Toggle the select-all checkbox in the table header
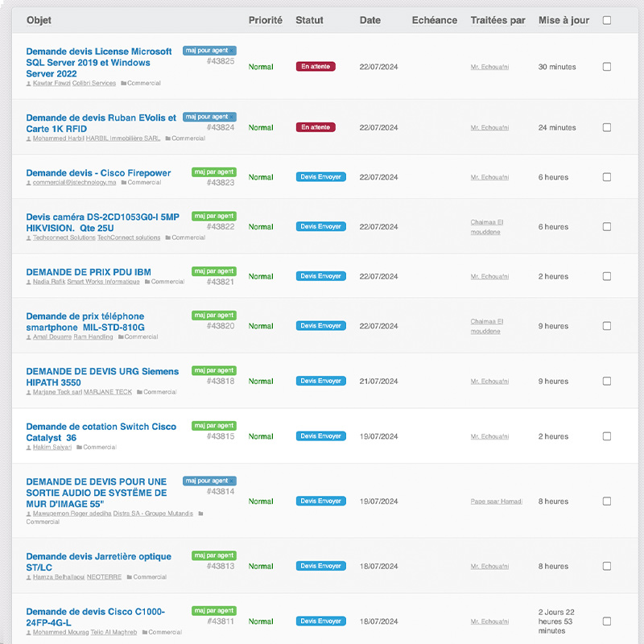The width and height of the screenshot is (644, 644). [x=607, y=20]
